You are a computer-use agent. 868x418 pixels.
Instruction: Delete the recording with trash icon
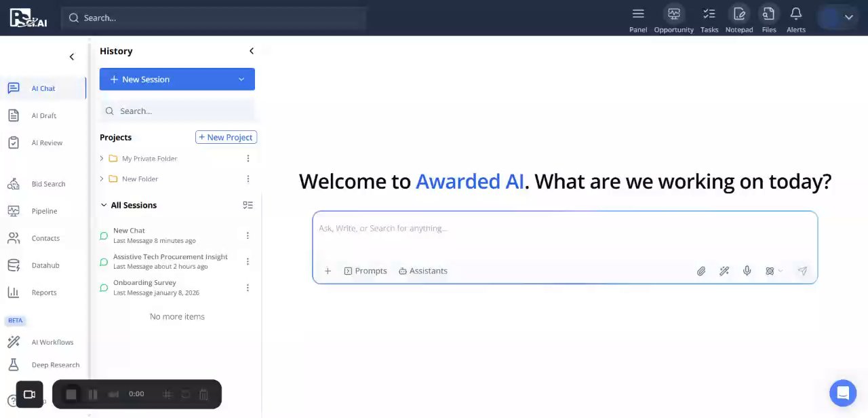coord(204,394)
